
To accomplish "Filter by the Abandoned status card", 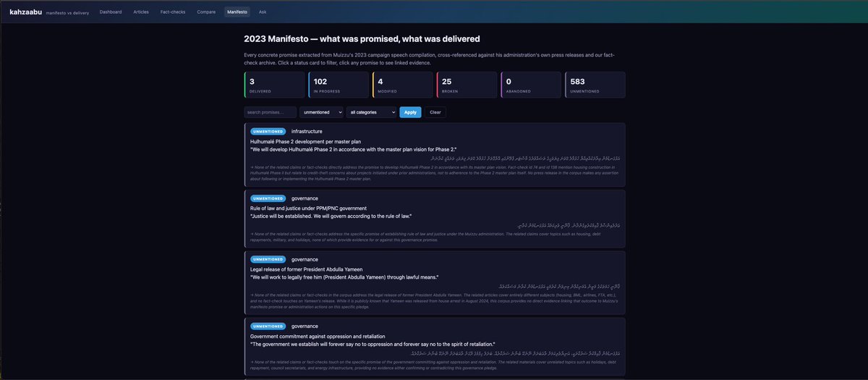I will click(x=531, y=85).
